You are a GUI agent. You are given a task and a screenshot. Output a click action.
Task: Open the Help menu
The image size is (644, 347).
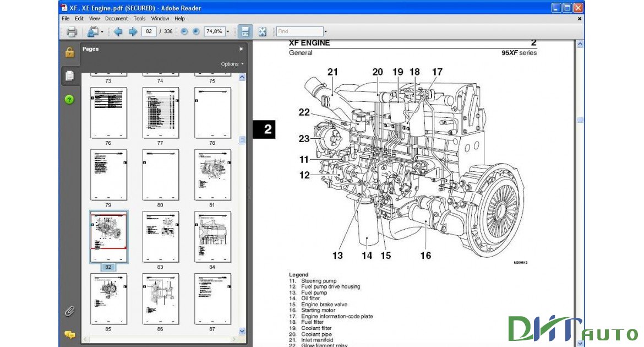click(x=179, y=19)
